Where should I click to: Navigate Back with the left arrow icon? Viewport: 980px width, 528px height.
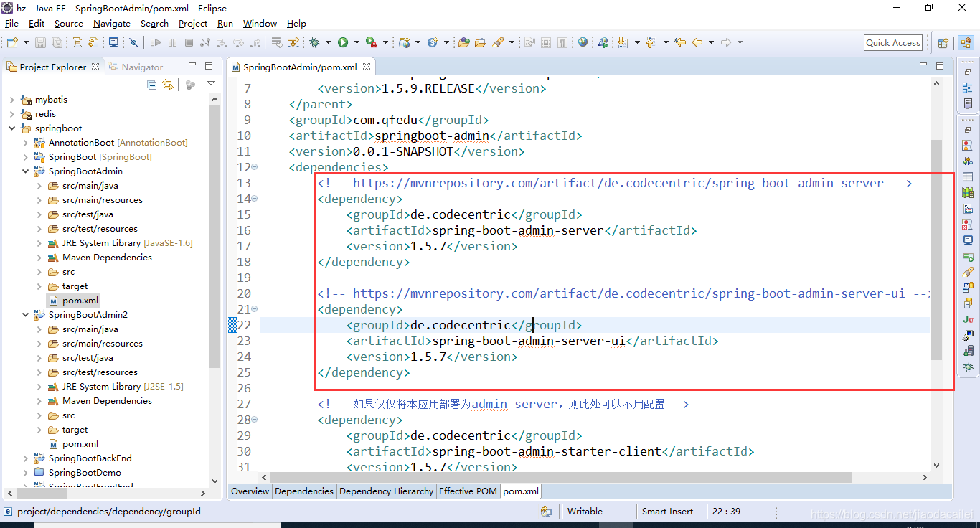pos(697,42)
